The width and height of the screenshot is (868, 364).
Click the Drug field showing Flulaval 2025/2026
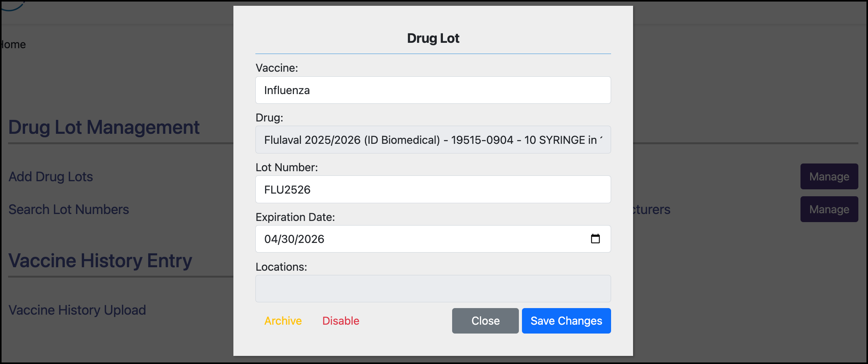click(x=433, y=139)
